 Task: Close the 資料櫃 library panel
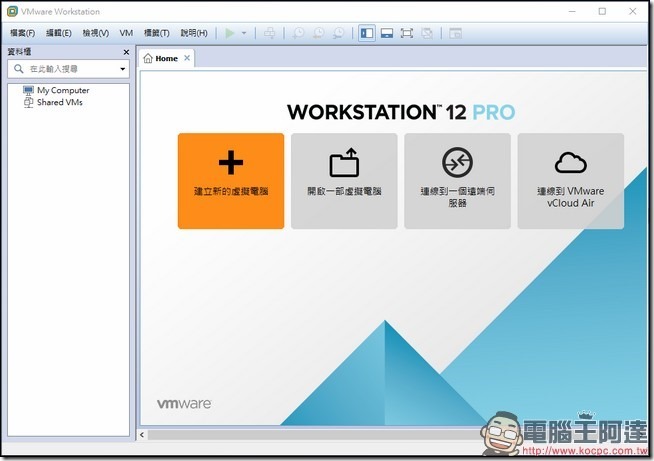click(126, 52)
